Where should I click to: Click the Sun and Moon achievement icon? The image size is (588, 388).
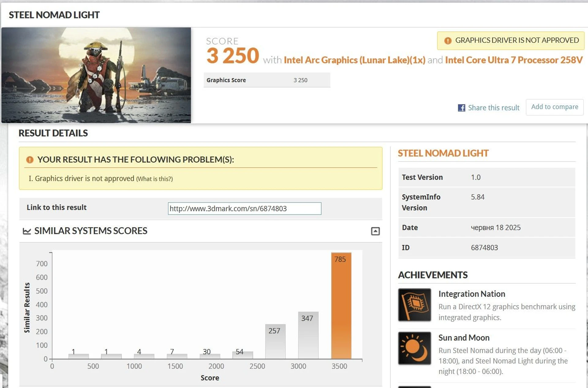tap(414, 348)
